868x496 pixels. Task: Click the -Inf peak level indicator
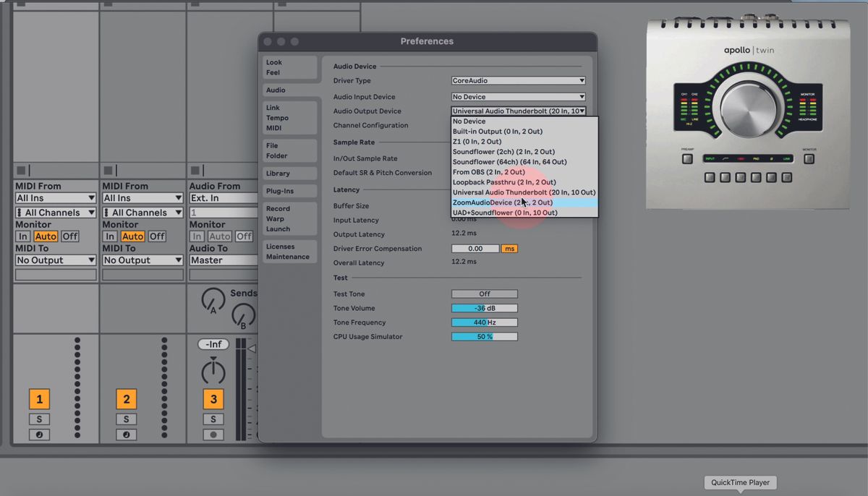pos(213,344)
